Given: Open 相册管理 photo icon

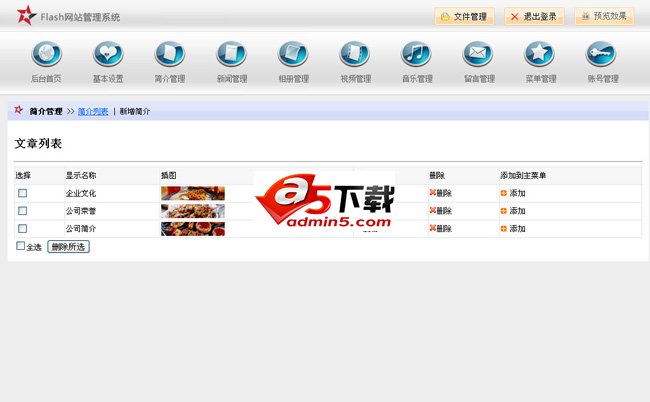Looking at the screenshot, I should (x=293, y=54).
